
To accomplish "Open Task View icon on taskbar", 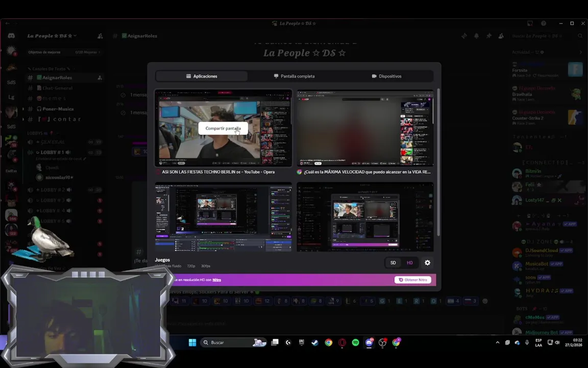I will coord(275,342).
